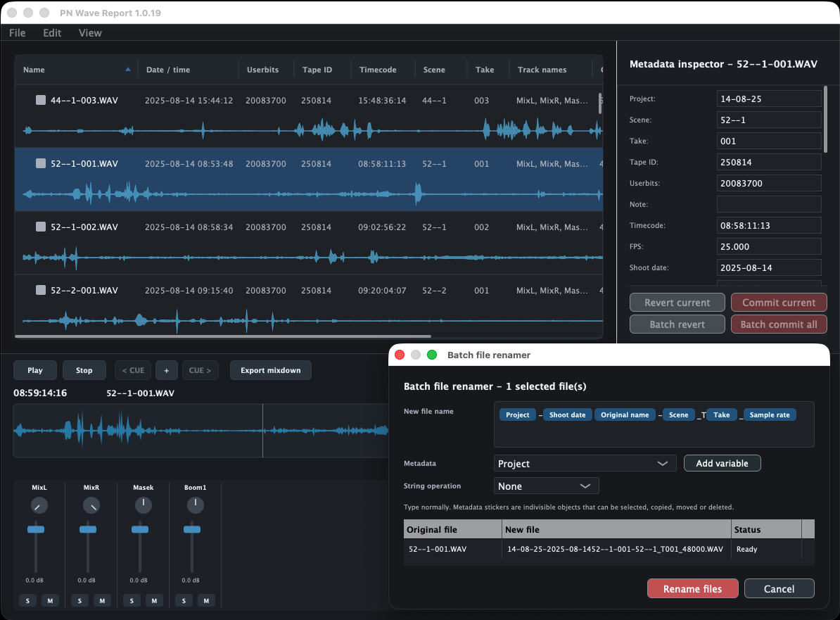Click the FPS field showing 25.000
The height and width of the screenshot is (620, 840).
pos(769,246)
